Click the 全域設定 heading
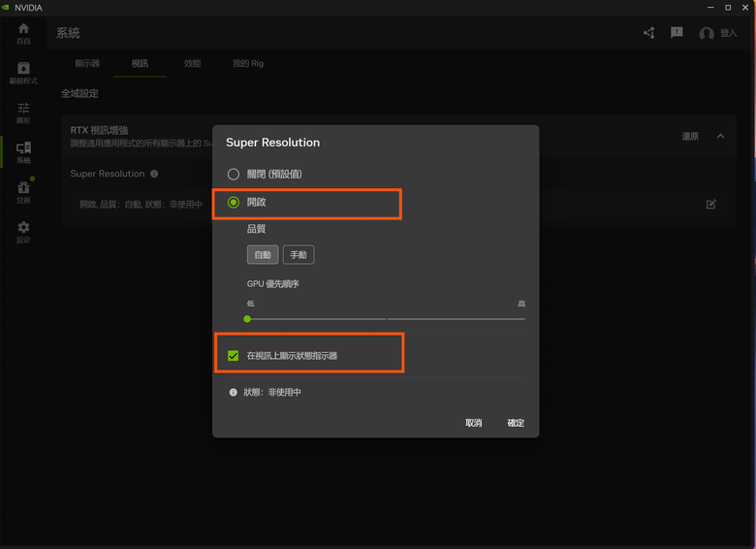Image resolution: width=756 pixels, height=549 pixels. point(79,93)
